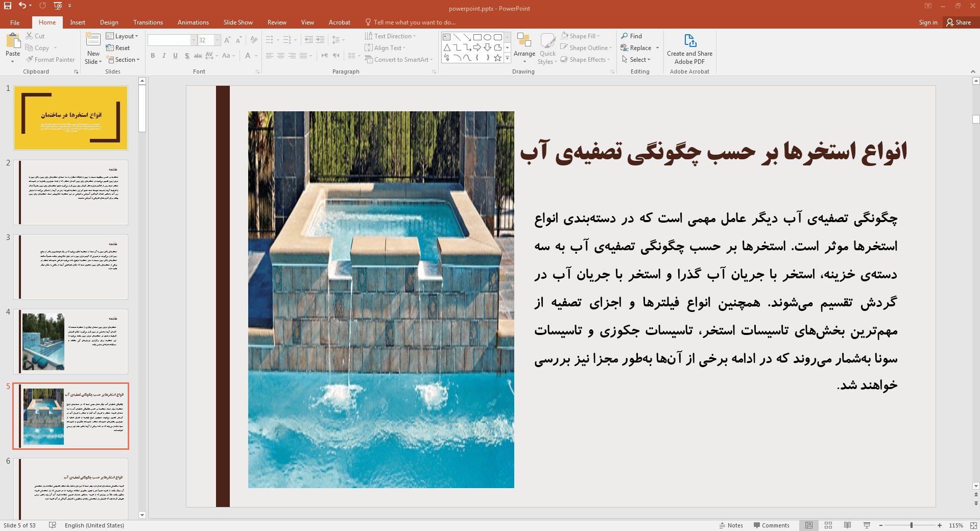The height and width of the screenshot is (531, 980).
Task: Select the star shape in shapes gallery
Action: (497, 58)
